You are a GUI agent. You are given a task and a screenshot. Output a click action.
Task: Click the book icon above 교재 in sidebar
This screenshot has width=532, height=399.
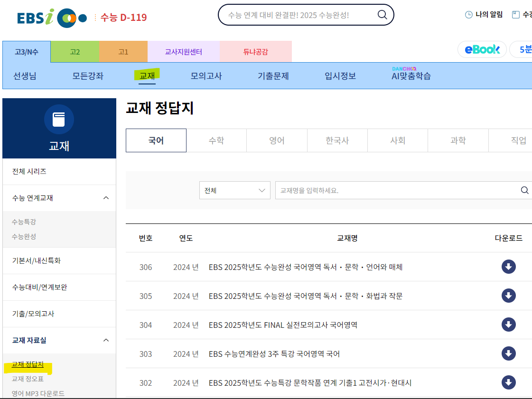click(59, 120)
